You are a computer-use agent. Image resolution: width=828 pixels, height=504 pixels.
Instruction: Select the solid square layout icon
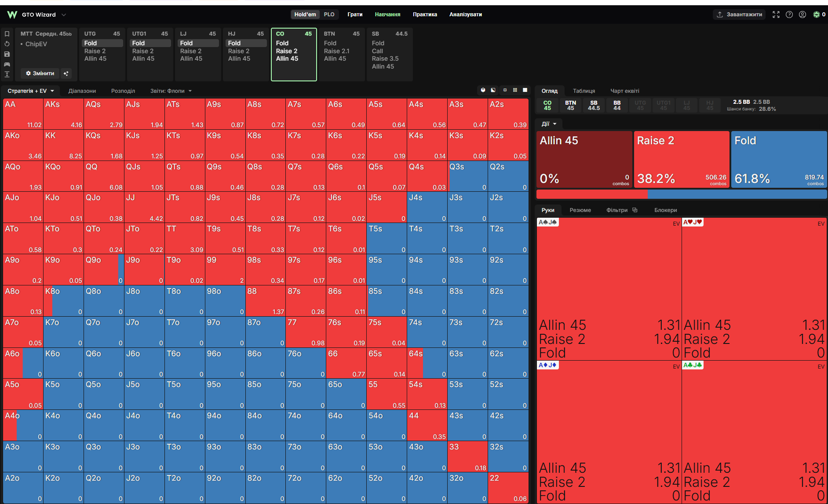(525, 90)
